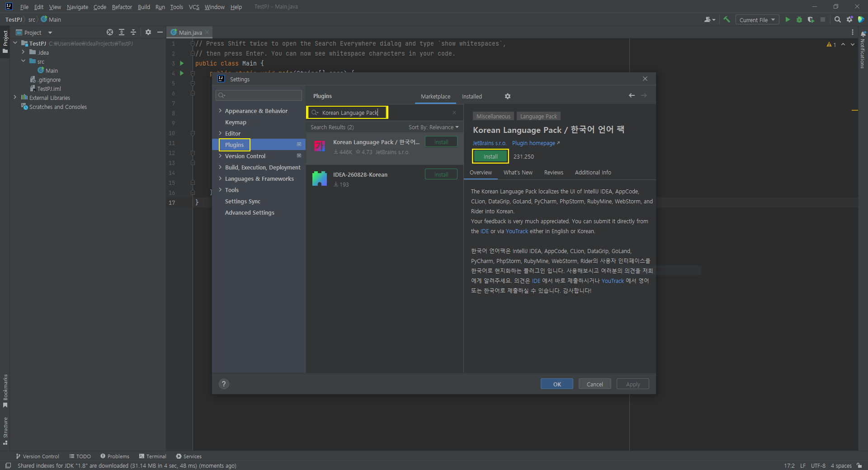Open the Navigate menu

coord(77,7)
